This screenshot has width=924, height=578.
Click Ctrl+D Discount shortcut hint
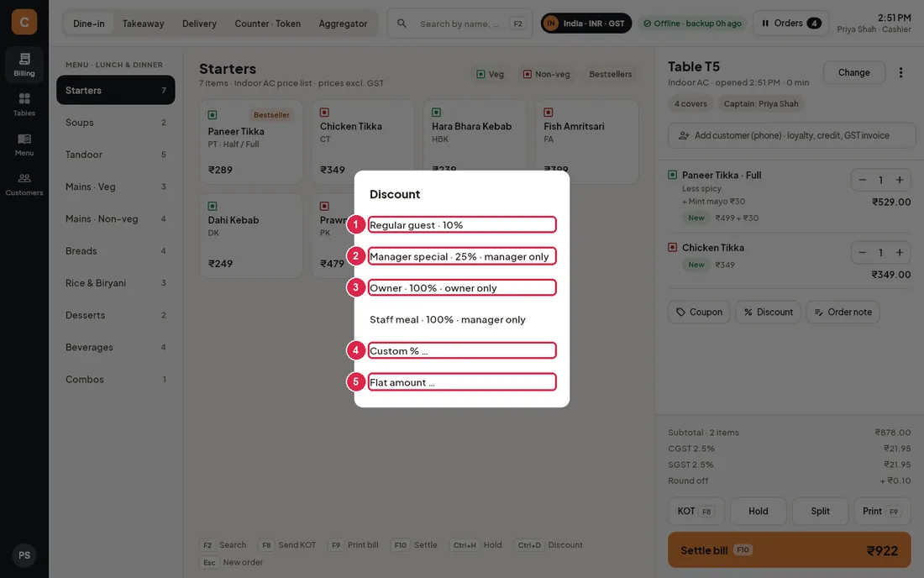click(x=548, y=545)
